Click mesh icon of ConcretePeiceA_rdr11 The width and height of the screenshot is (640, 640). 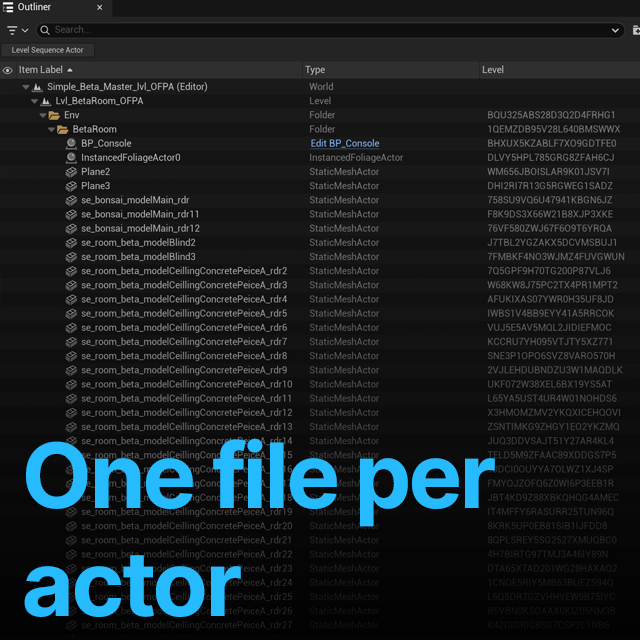tap(71, 399)
